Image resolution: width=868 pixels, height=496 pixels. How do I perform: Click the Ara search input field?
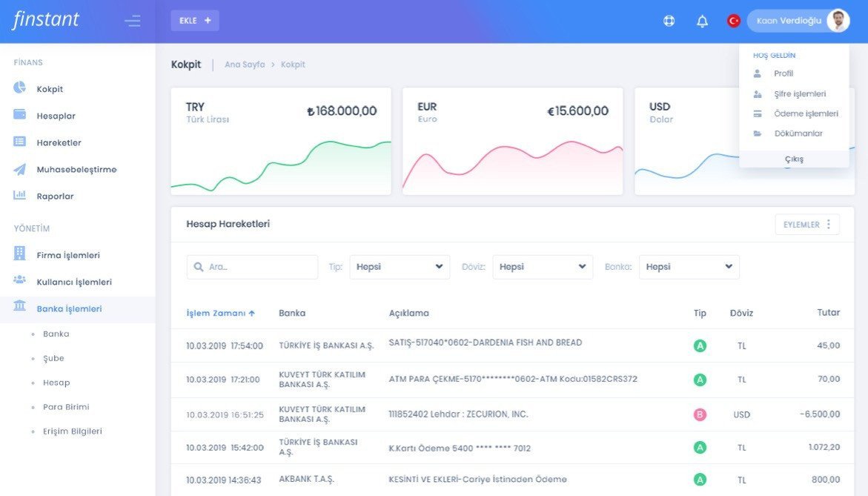click(x=253, y=267)
